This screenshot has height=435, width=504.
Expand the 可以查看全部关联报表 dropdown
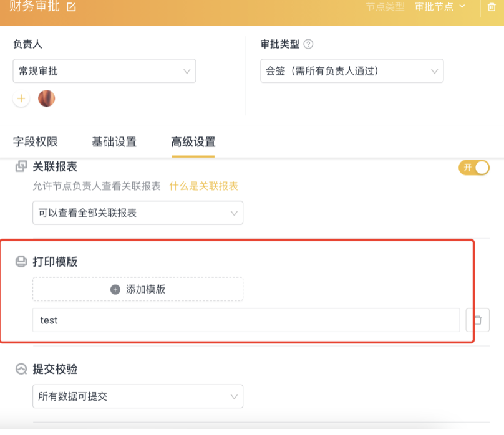click(138, 213)
